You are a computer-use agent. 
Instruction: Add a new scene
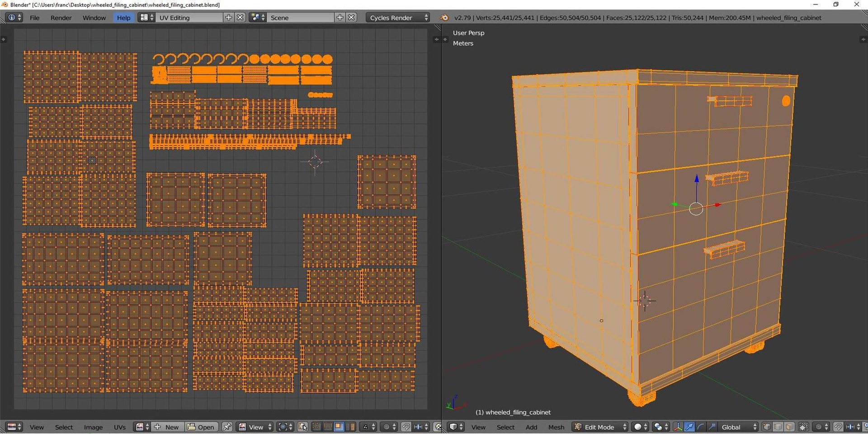[x=340, y=18]
